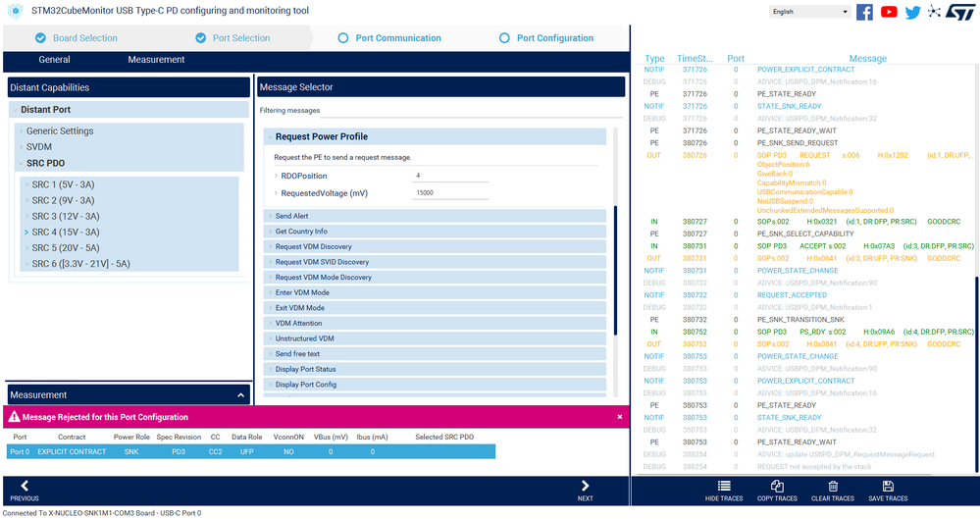Click the trace log scrollbar
Viewport: 980px width, 519px height.
976,374
